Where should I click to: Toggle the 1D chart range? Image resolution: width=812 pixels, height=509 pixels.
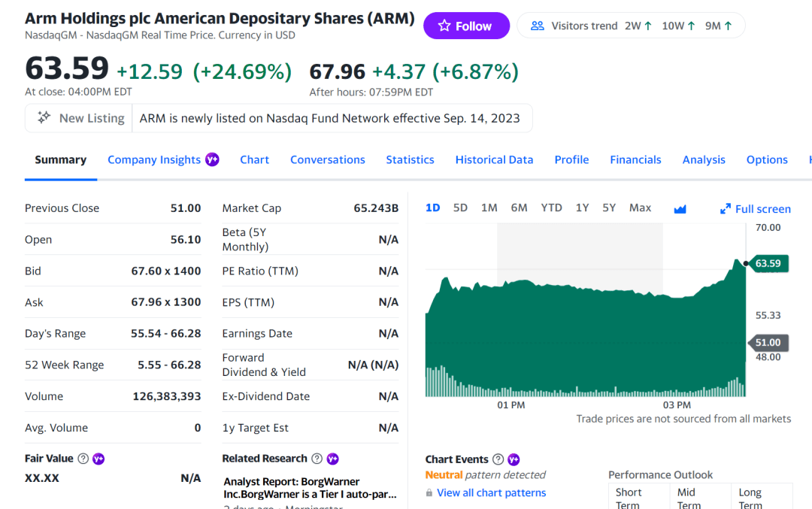click(432, 208)
